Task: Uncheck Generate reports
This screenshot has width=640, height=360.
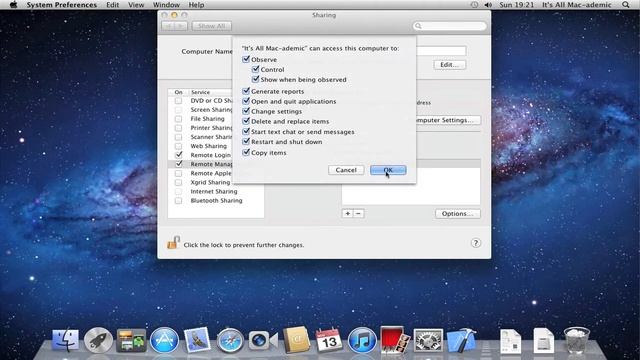Action: click(246, 91)
